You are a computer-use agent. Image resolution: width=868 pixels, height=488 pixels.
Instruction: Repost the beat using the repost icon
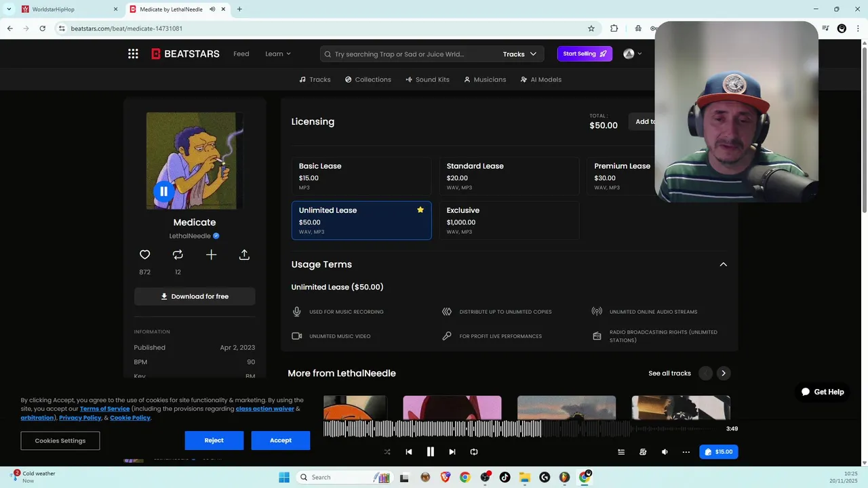pyautogui.click(x=178, y=255)
